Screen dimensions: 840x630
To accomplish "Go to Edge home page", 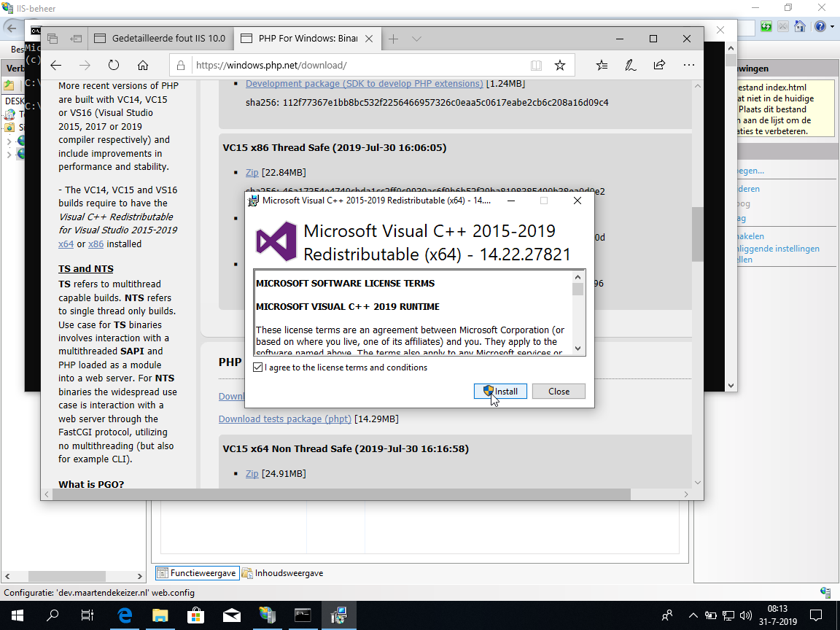I will click(142, 66).
